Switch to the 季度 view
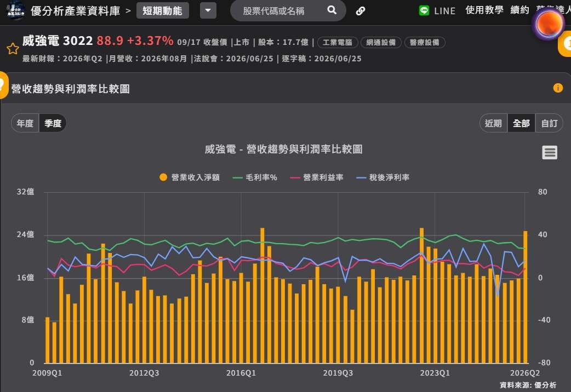Viewport: 571px width, 392px height. (53, 123)
